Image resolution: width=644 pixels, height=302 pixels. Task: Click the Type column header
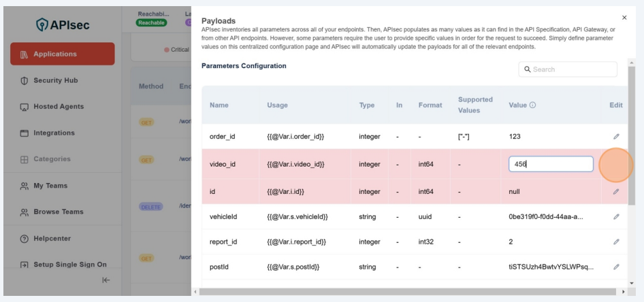click(367, 105)
